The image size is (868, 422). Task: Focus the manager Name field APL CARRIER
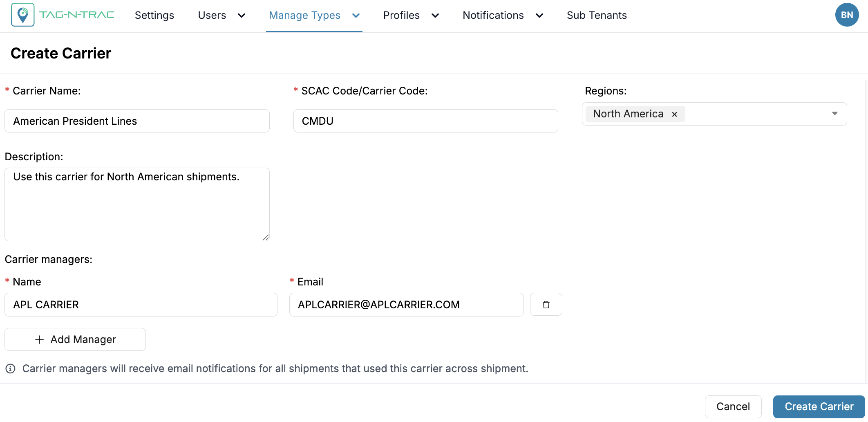[x=141, y=305]
